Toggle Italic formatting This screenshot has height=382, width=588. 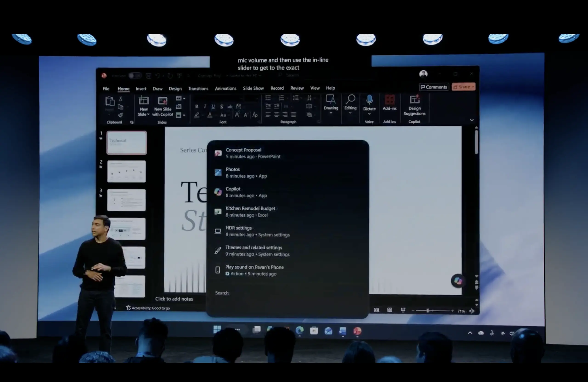tap(205, 106)
